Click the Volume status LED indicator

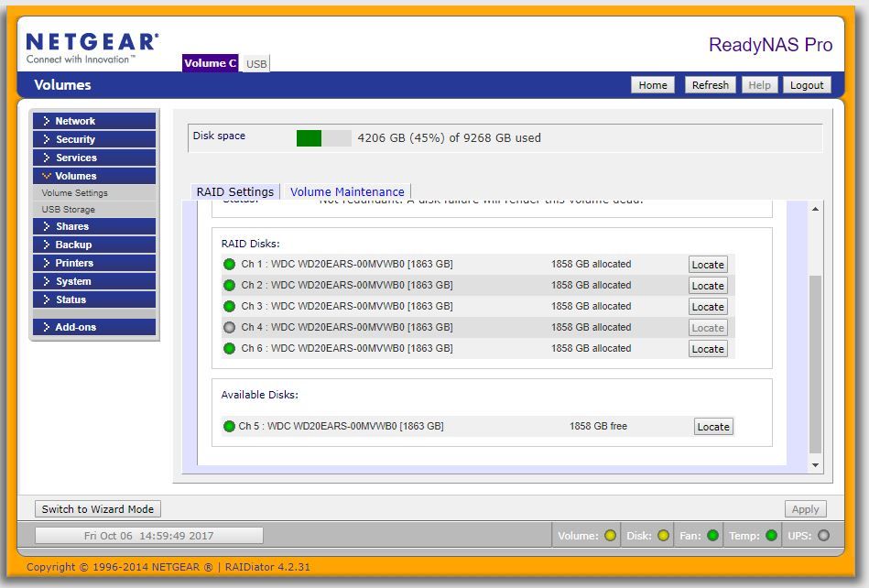click(610, 536)
